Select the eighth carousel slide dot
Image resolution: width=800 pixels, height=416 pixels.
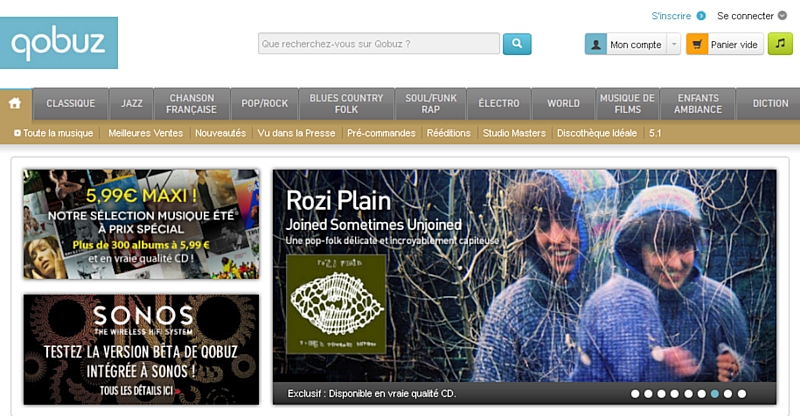point(728,394)
